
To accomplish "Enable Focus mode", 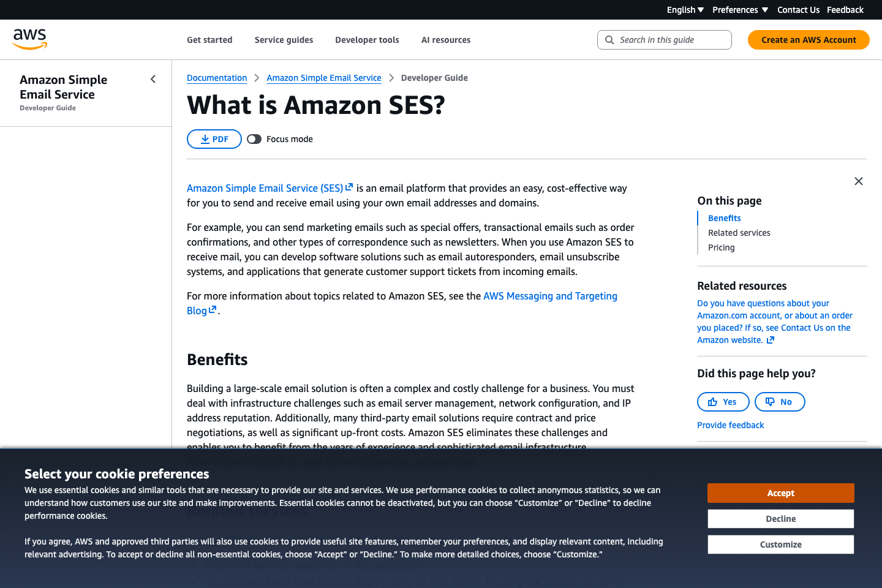I will pos(254,138).
